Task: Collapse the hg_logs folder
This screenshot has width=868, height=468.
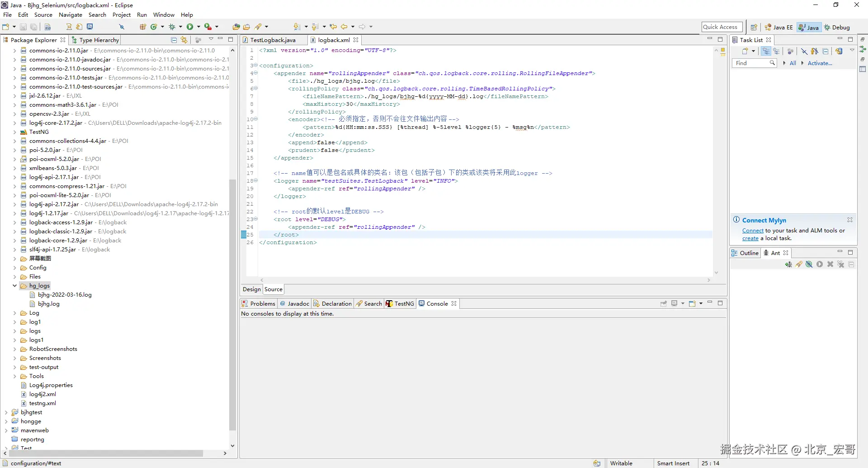Action: pos(14,286)
